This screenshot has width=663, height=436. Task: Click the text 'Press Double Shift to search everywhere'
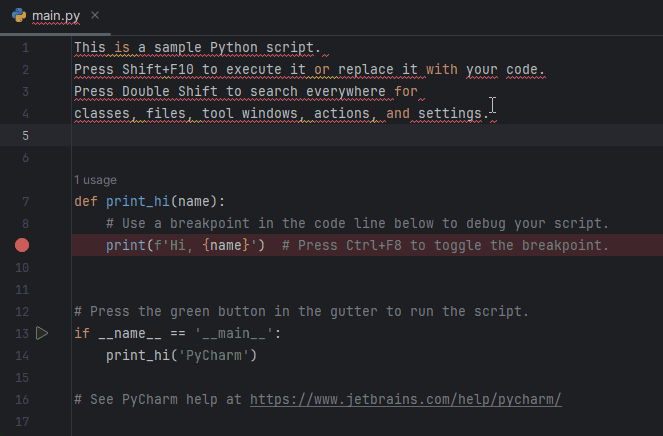230,91
